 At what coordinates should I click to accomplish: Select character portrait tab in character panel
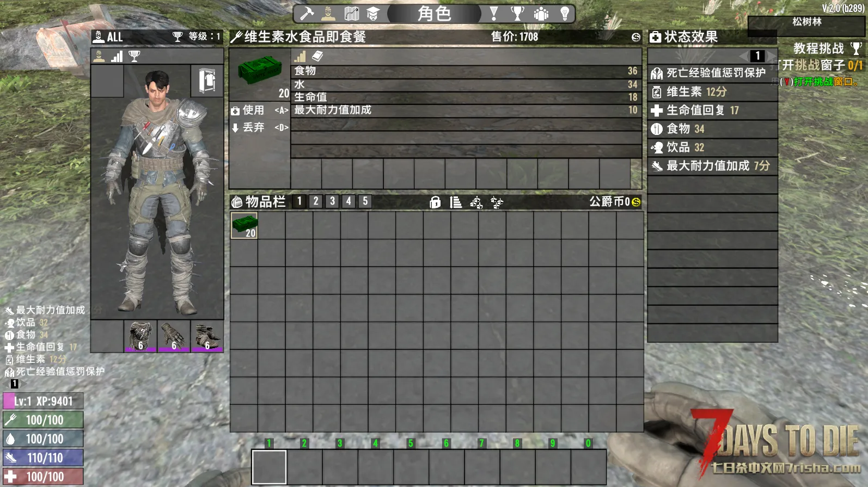(x=99, y=56)
